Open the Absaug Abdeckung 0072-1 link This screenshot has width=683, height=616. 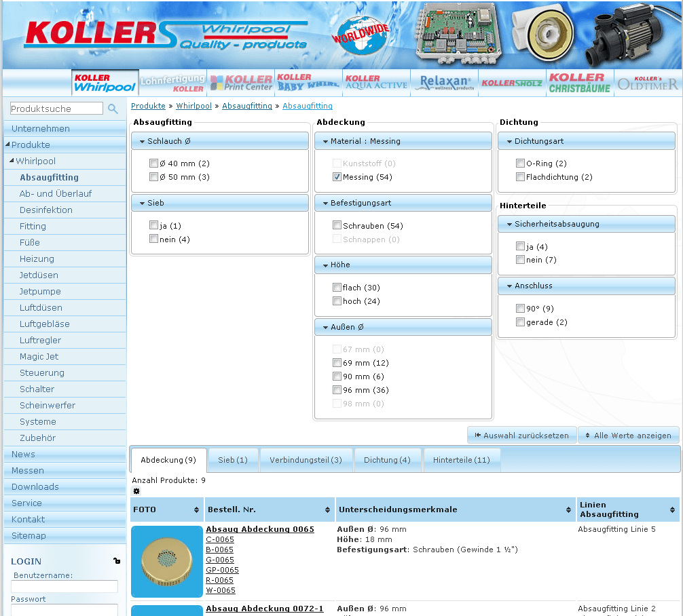click(x=265, y=609)
